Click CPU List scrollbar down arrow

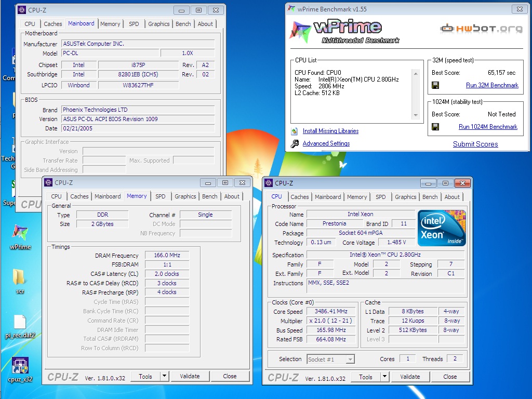tap(416, 115)
